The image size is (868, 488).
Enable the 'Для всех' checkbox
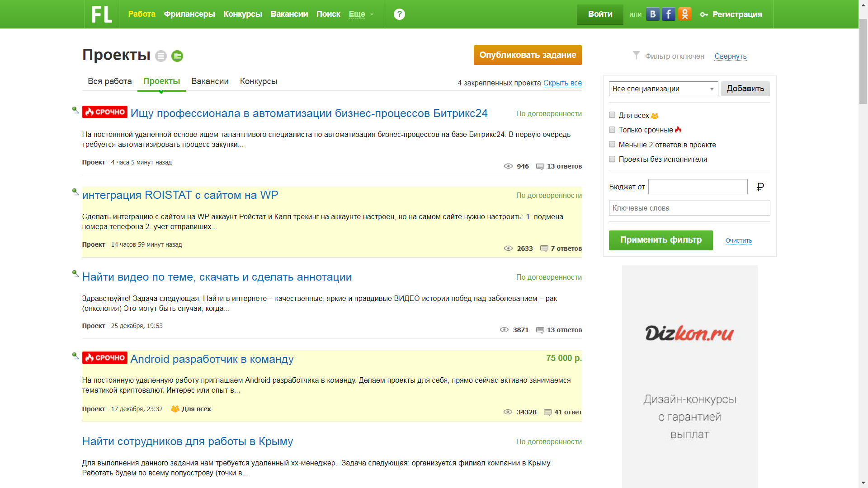pos(612,115)
